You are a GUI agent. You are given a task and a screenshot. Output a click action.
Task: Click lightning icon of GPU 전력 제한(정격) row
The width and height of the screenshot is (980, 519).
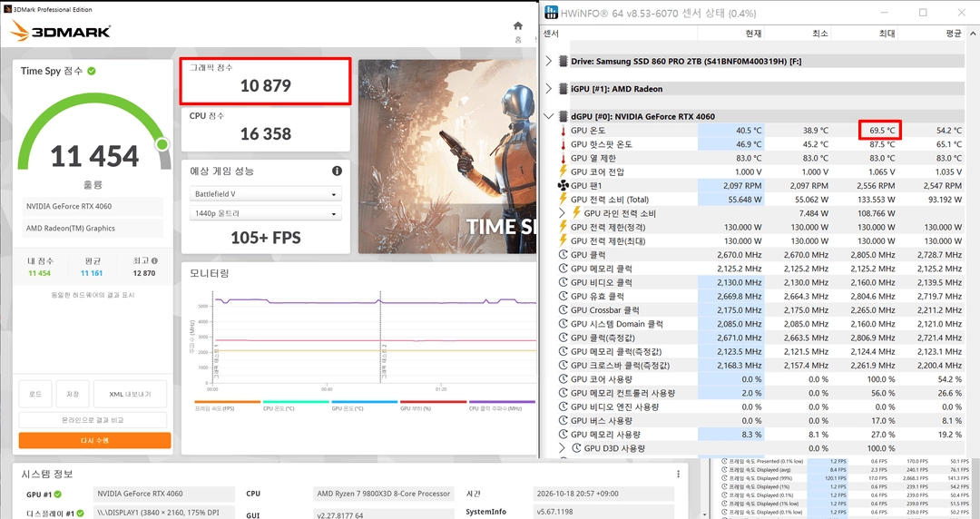point(563,227)
